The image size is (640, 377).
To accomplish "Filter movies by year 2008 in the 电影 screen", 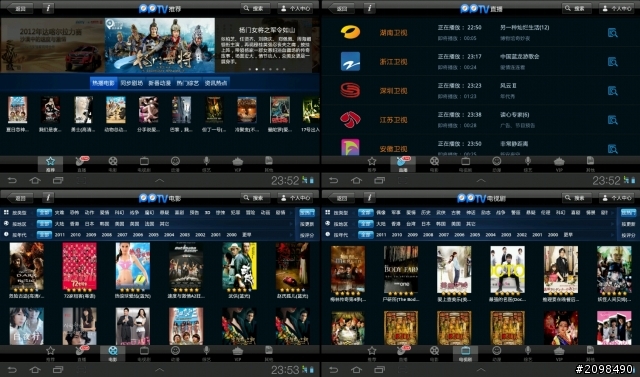I will click(x=107, y=235).
